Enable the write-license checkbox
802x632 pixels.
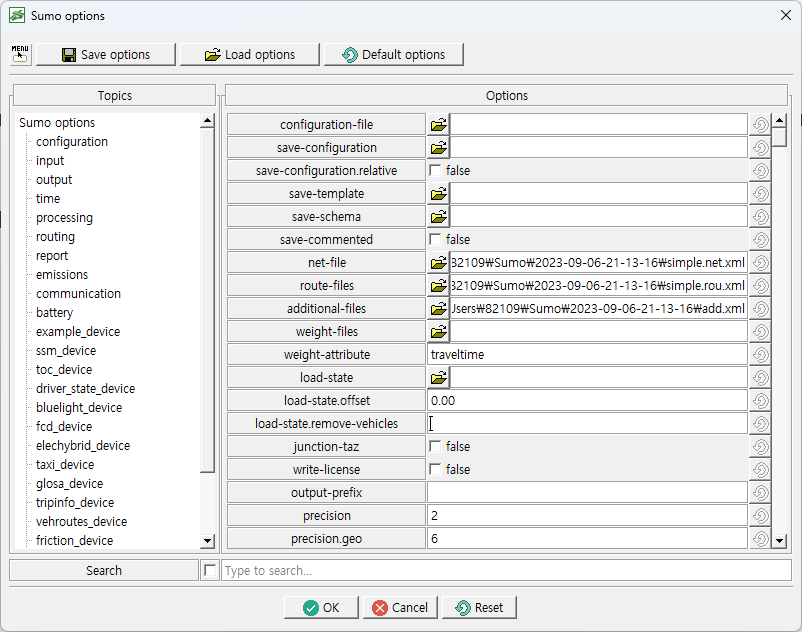(435, 469)
